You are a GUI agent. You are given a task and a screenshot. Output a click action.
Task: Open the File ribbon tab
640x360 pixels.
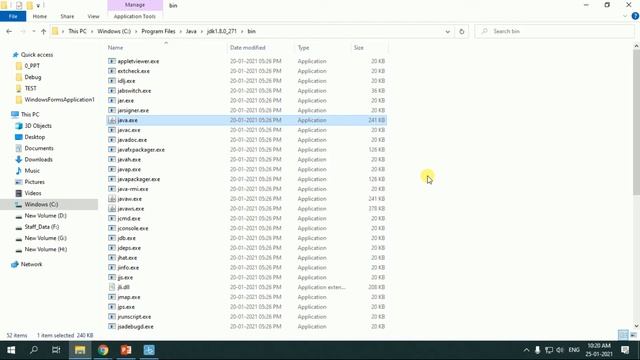[x=13, y=16]
